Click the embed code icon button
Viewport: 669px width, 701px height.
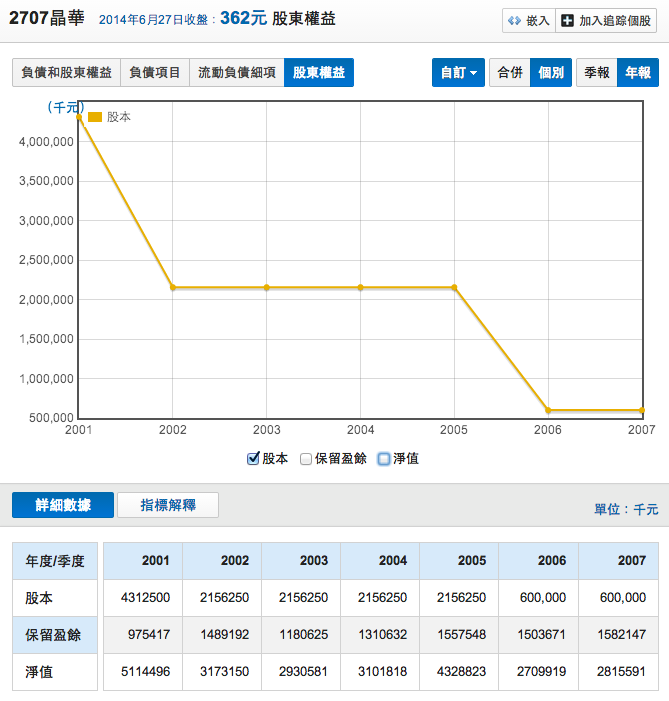pos(515,21)
